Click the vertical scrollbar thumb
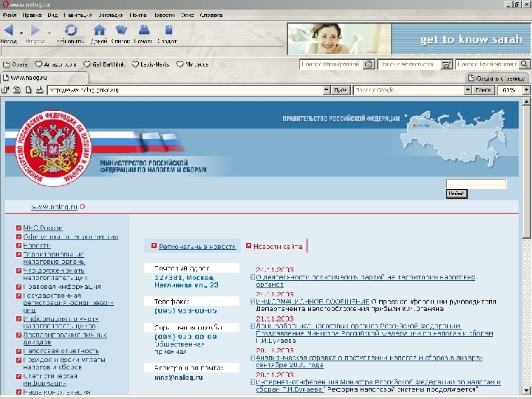This screenshot has width=532, height=399. click(526, 171)
